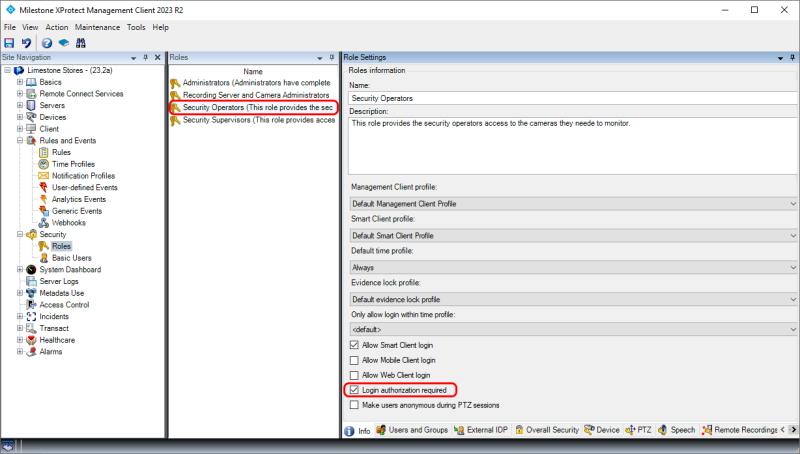
Task: Click the Metadata Use icon
Action: pyautogui.click(x=32, y=293)
